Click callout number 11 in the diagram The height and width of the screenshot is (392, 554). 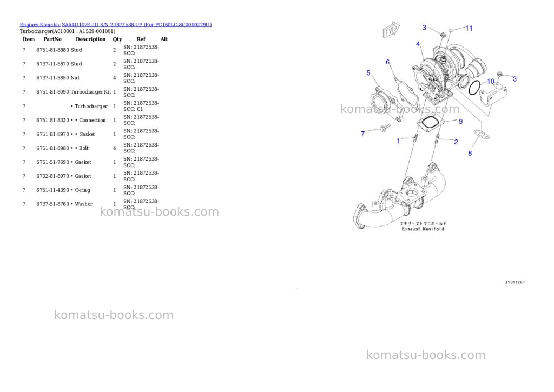coord(469,28)
